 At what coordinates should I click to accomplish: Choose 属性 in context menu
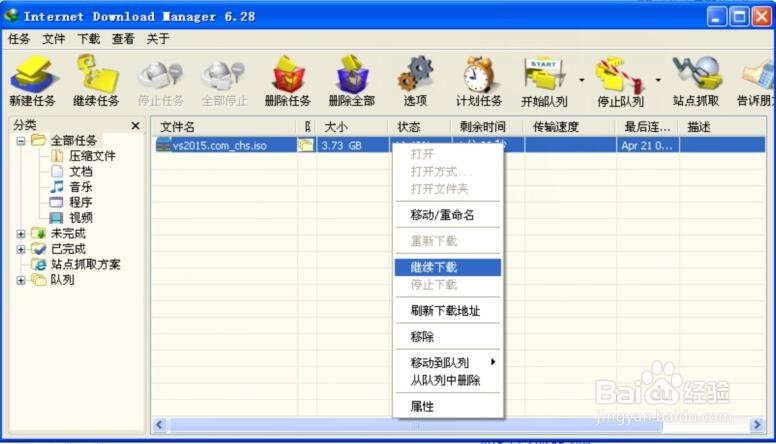pos(448,406)
